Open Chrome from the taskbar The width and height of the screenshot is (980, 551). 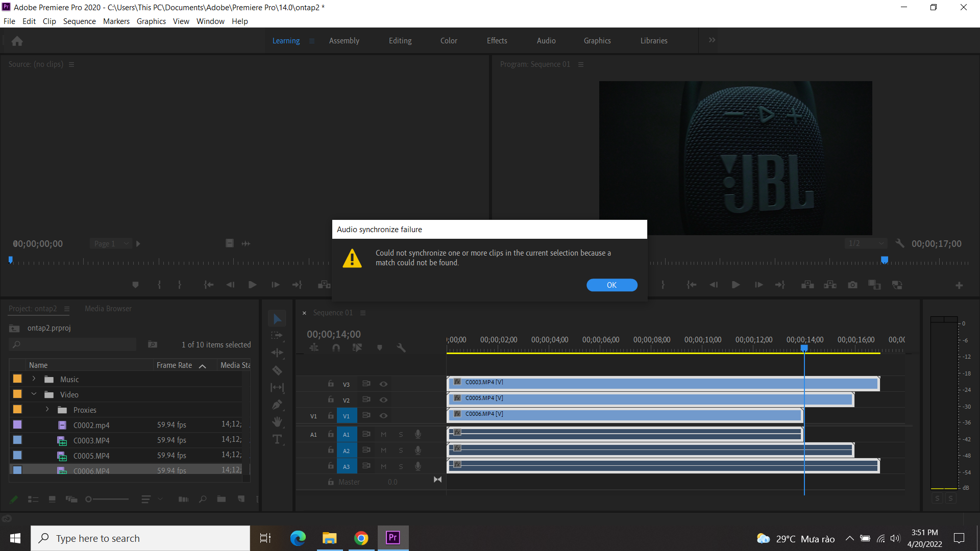361,538
